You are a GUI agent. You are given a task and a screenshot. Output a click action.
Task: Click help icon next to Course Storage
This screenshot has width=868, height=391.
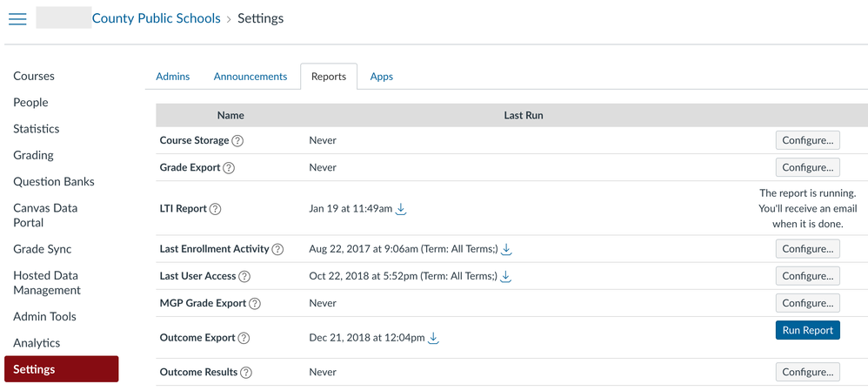pos(237,140)
